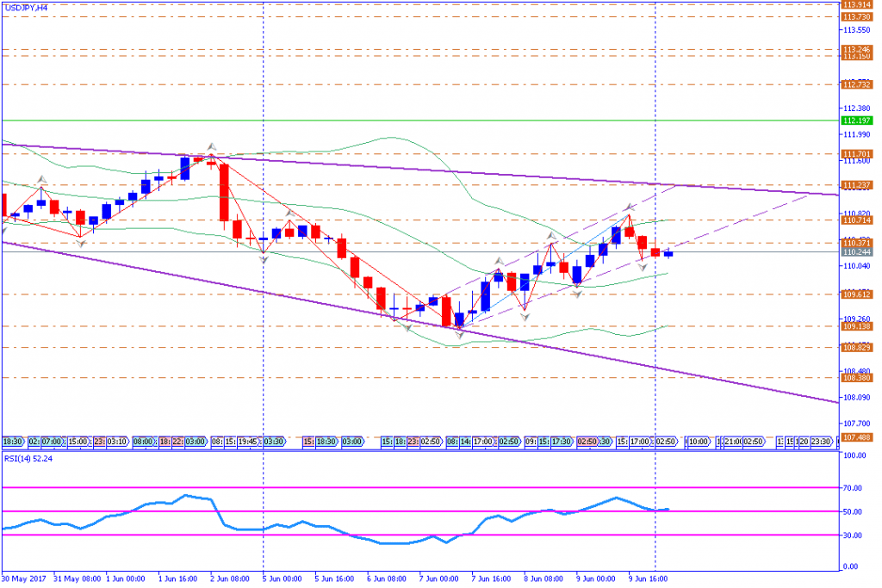The width and height of the screenshot is (882, 588).
Task: Click the 08:00 event marker
Action: (x=143, y=442)
